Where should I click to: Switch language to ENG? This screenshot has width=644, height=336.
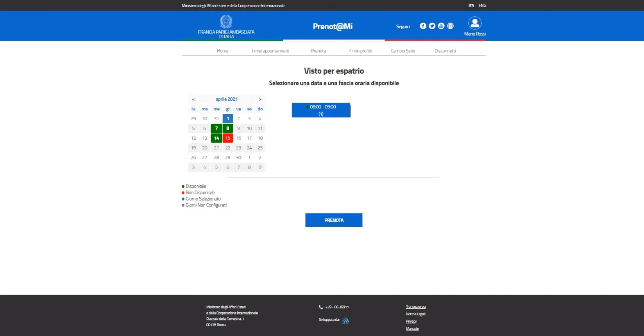[x=482, y=5]
